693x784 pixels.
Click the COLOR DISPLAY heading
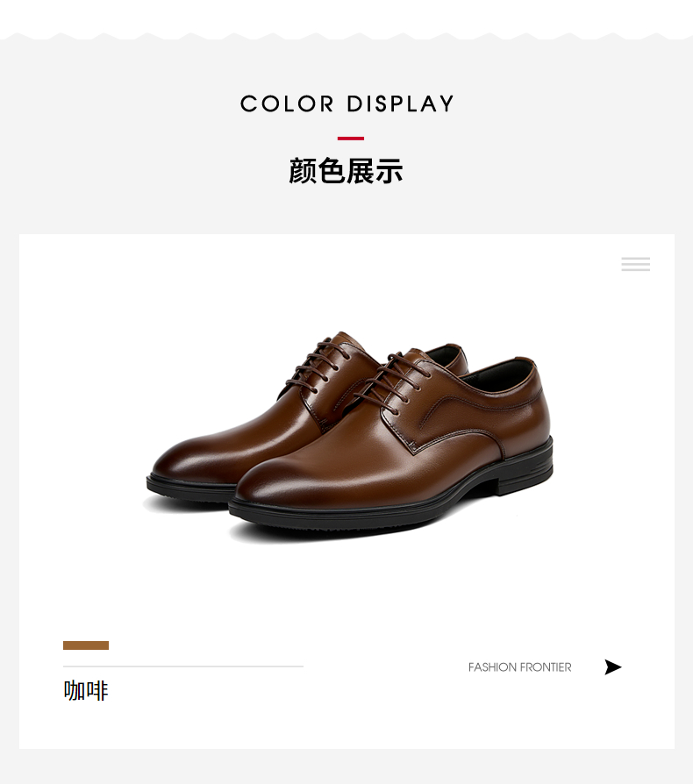[347, 103]
